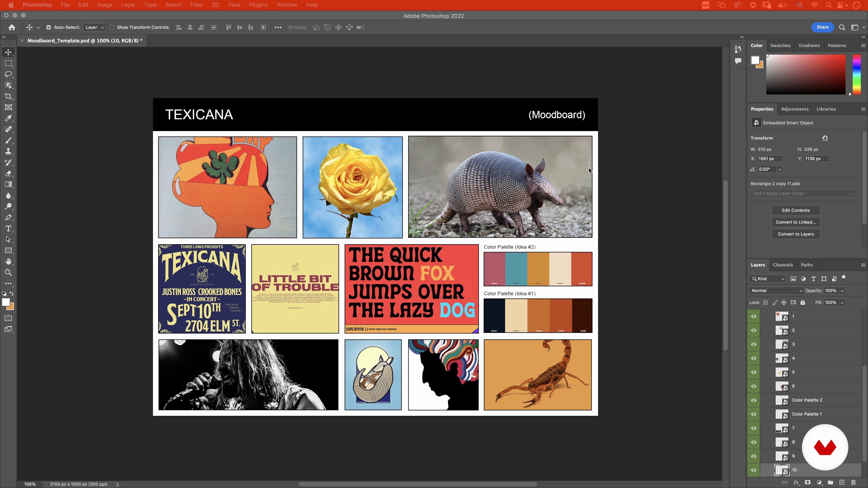Select the Frame tool
The image size is (868, 488).
pyautogui.click(x=8, y=108)
